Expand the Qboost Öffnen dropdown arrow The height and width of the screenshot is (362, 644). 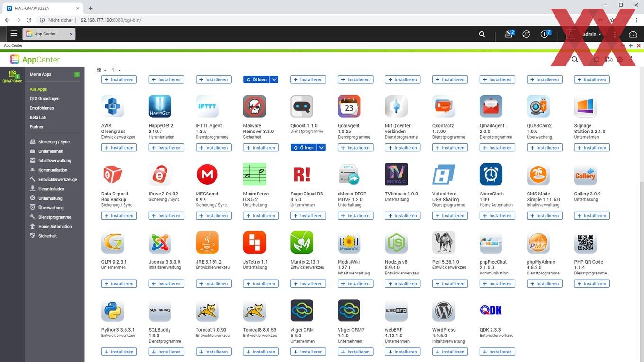pyautogui.click(x=322, y=148)
